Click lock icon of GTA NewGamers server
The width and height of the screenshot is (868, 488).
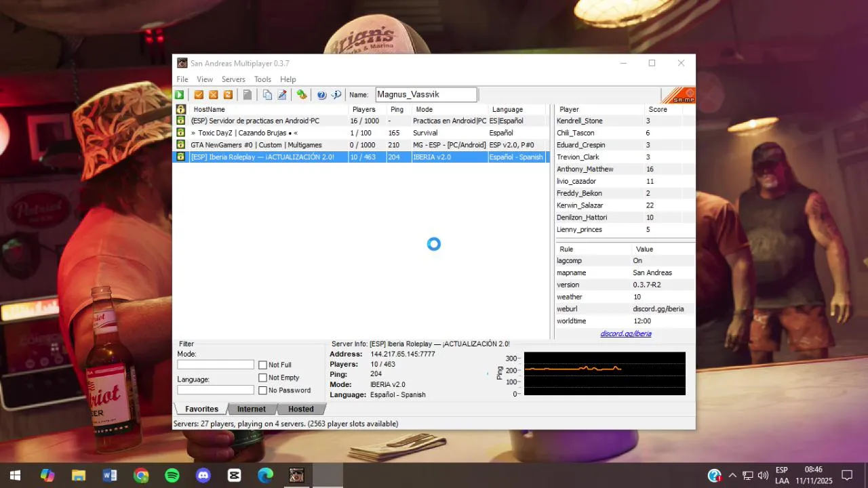[x=181, y=144]
